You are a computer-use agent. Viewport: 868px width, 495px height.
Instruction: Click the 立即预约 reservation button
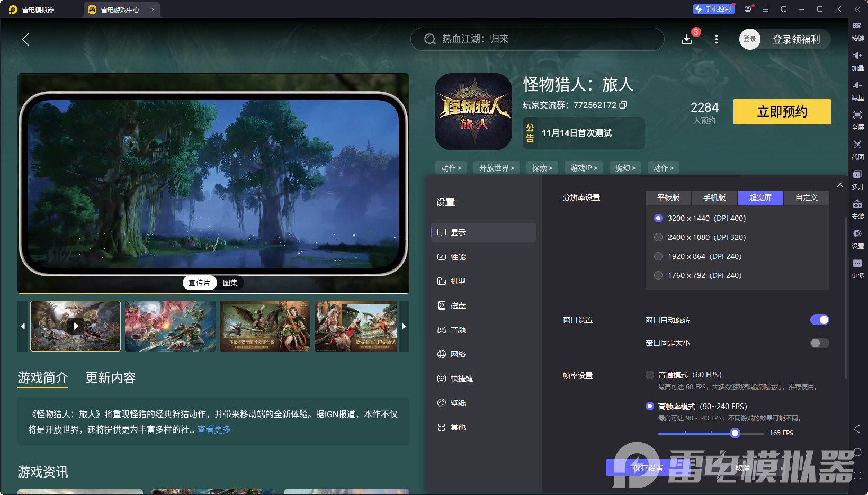[782, 112]
